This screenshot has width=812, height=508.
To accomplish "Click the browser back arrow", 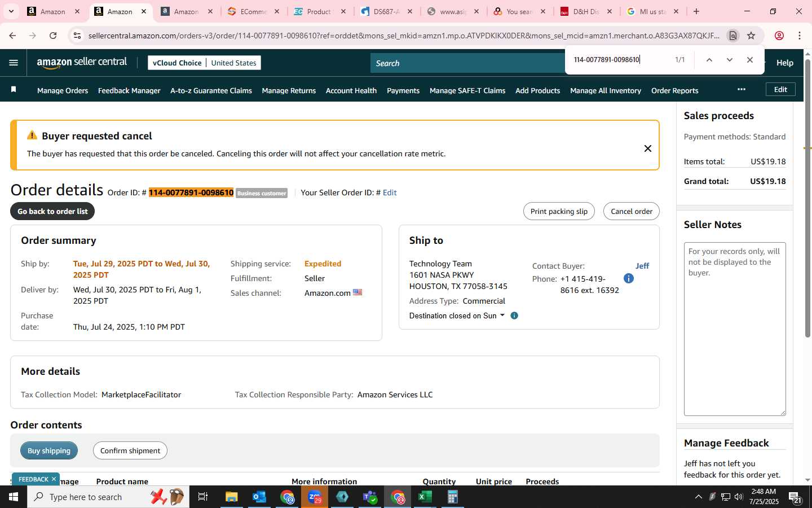I will [12, 36].
